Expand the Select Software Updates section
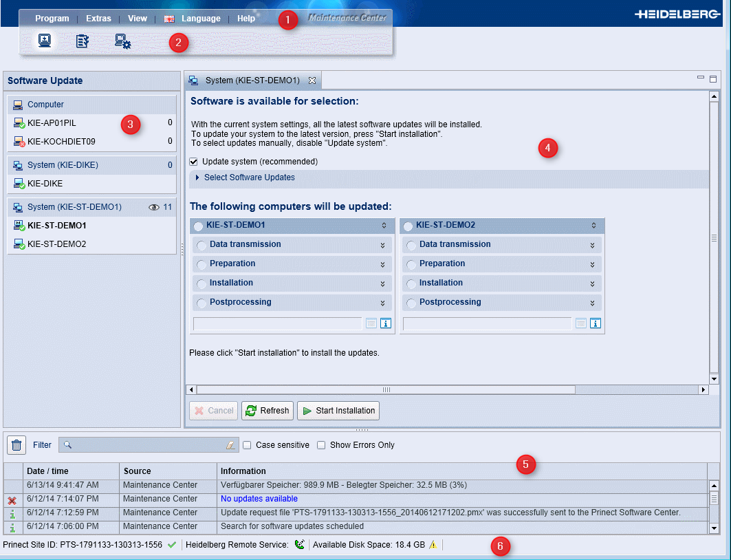This screenshot has height=560, width=731. pyautogui.click(x=197, y=177)
